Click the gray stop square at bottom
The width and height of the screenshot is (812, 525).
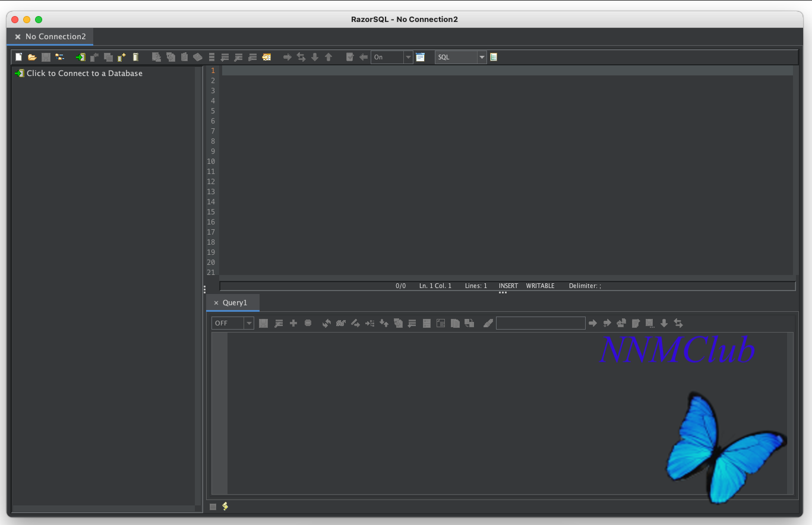click(213, 507)
